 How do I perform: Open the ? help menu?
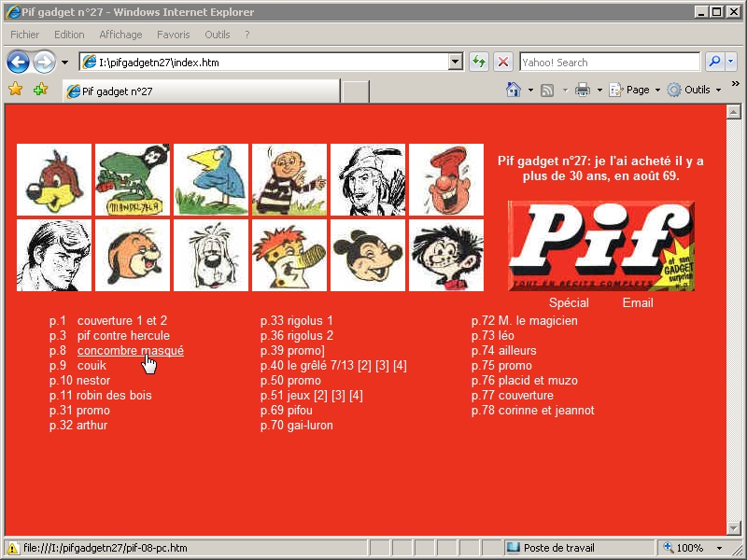247,35
